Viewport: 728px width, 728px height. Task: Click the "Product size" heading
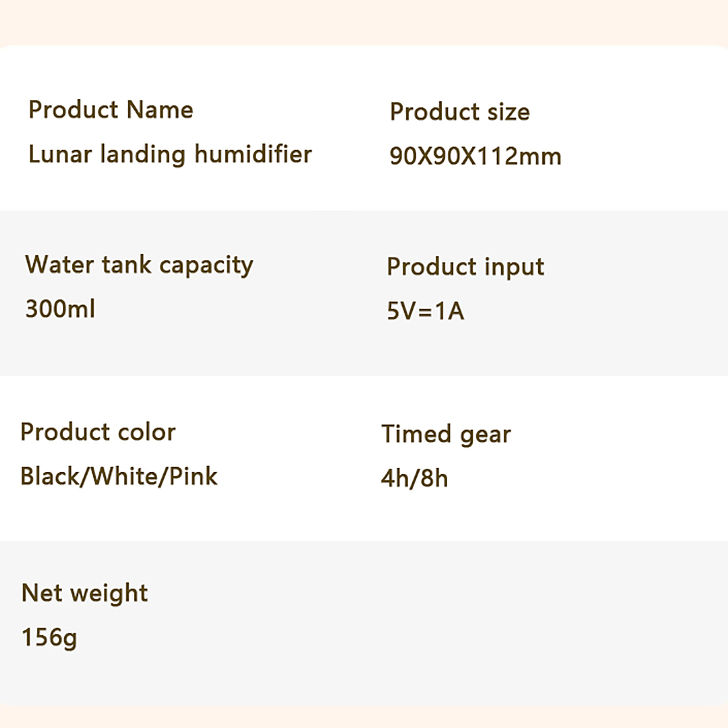click(x=460, y=112)
